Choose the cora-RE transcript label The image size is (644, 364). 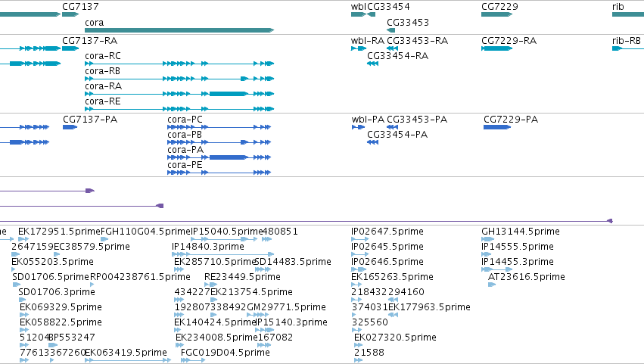coord(103,101)
